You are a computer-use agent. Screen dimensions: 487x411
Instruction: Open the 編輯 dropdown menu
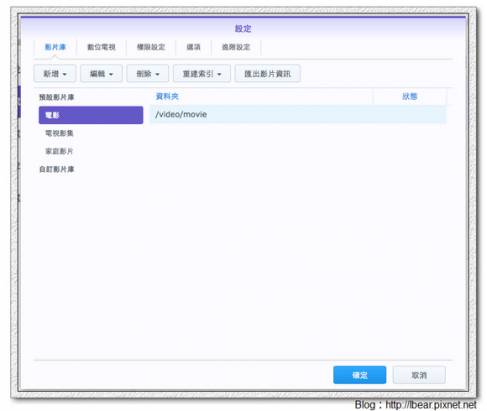tap(101, 74)
